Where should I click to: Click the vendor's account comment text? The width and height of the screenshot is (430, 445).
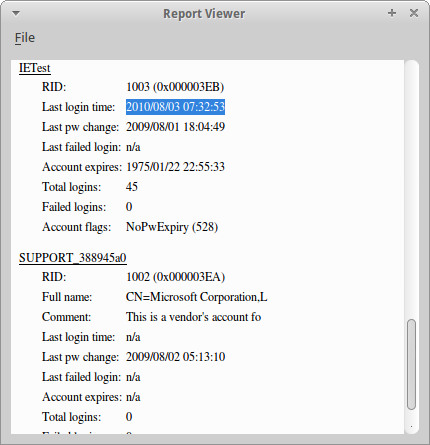(x=193, y=317)
